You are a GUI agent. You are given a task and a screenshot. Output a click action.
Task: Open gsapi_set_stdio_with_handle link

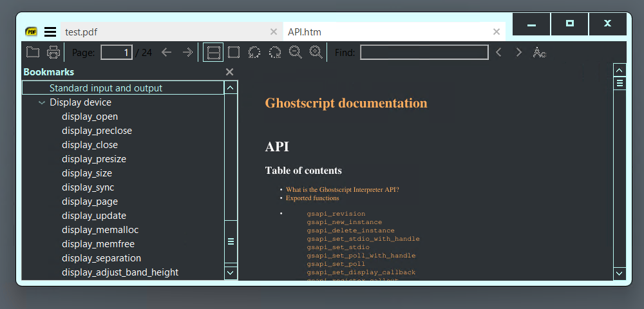363,239
